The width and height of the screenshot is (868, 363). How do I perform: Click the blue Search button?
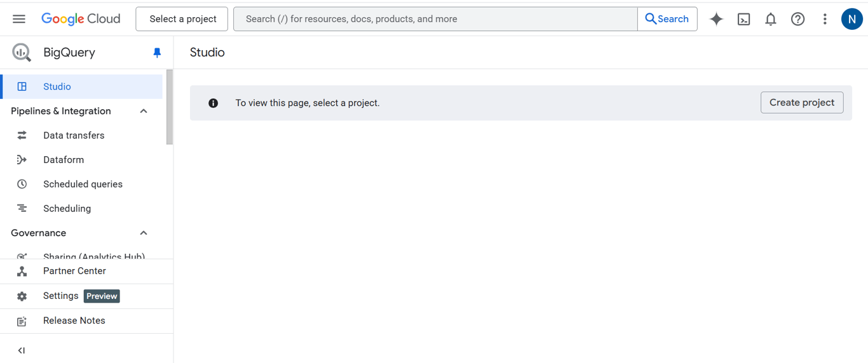pyautogui.click(x=667, y=19)
